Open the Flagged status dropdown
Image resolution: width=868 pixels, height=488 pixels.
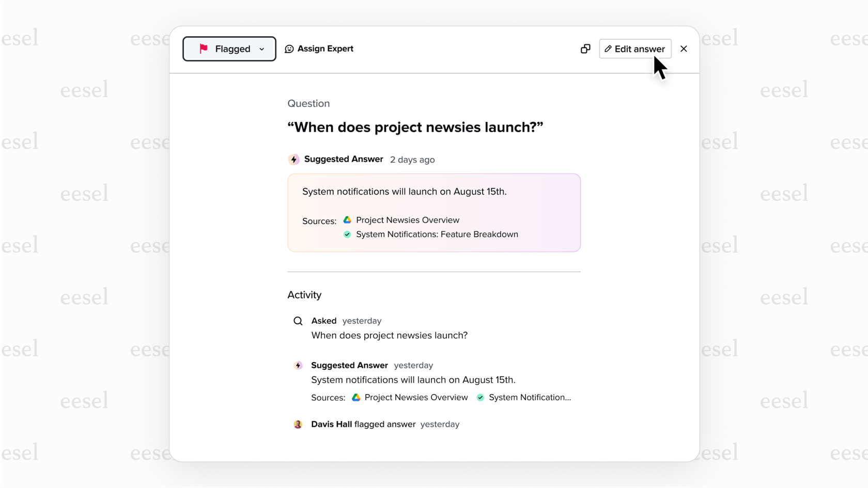click(x=263, y=49)
